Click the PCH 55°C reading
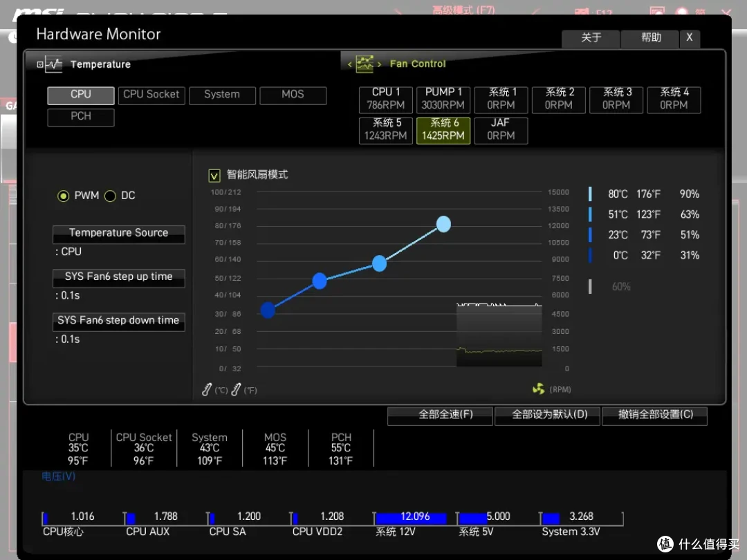 tap(341, 449)
